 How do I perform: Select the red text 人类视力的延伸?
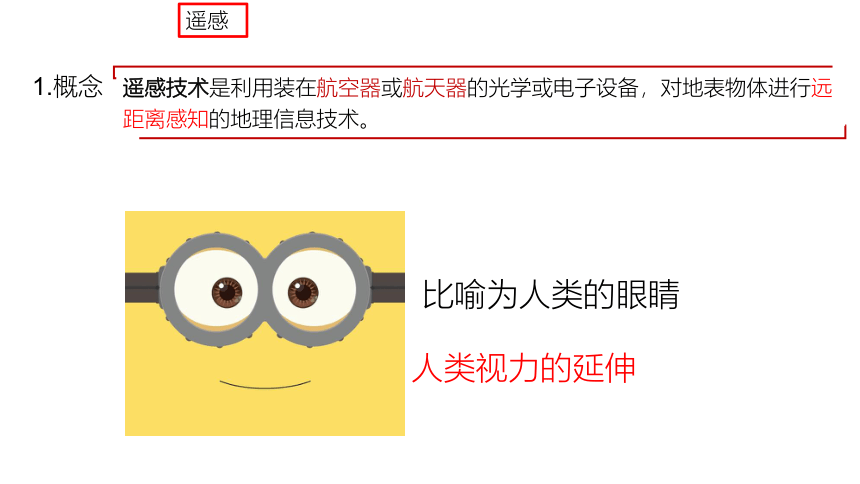tap(524, 368)
